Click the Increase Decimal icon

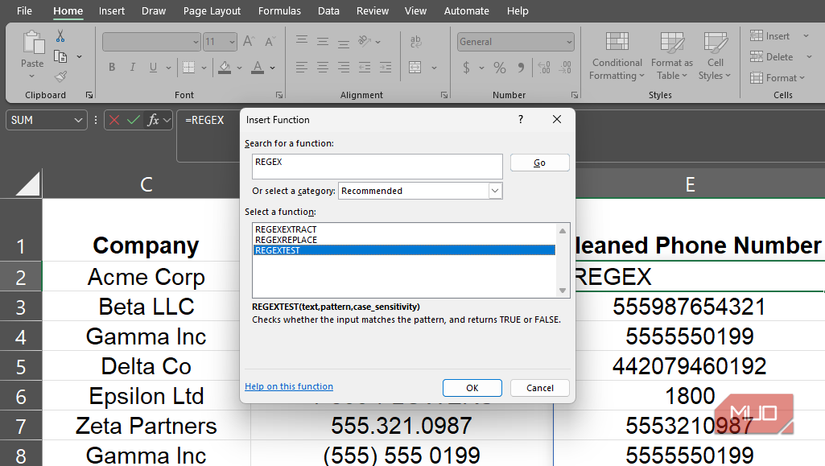(x=545, y=67)
